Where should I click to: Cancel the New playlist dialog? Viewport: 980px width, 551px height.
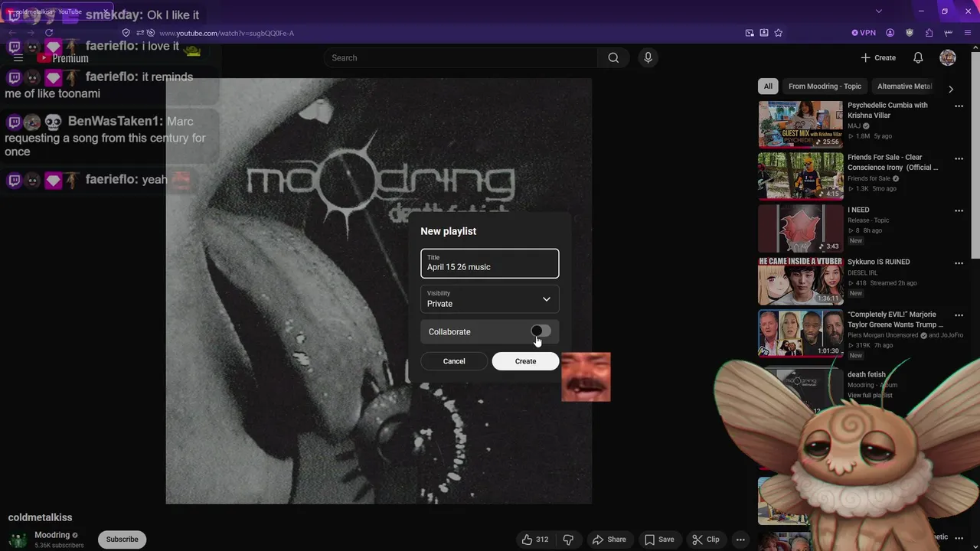[x=454, y=361]
